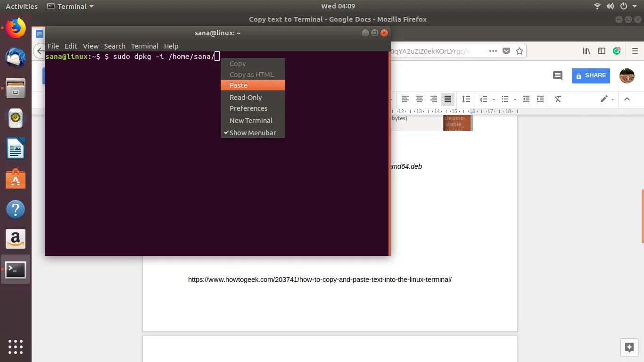Click the blue SHARE button
The width and height of the screenshot is (644, 362).
coord(591,75)
